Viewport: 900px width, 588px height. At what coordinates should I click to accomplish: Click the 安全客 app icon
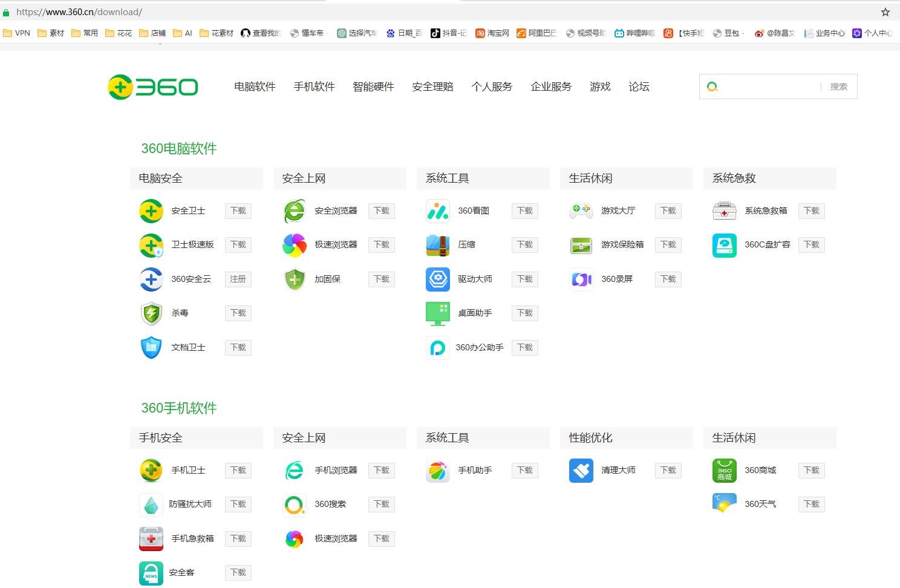coord(151,573)
